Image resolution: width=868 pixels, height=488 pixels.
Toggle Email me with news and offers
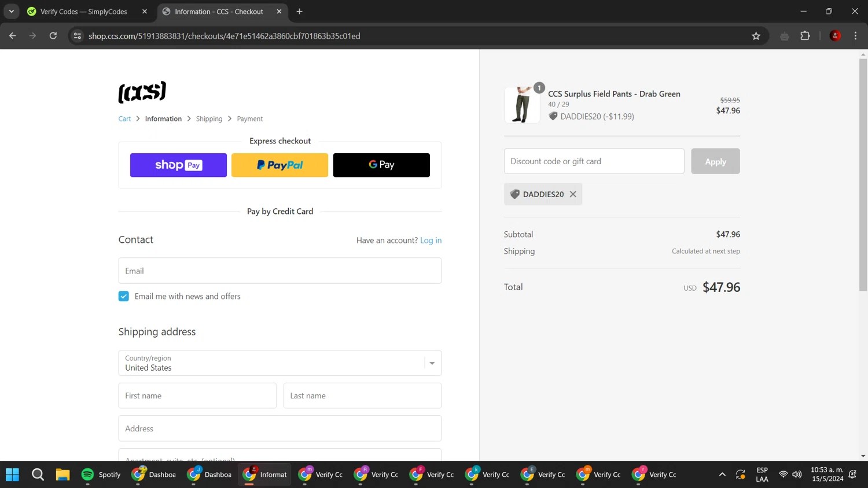pos(124,296)
